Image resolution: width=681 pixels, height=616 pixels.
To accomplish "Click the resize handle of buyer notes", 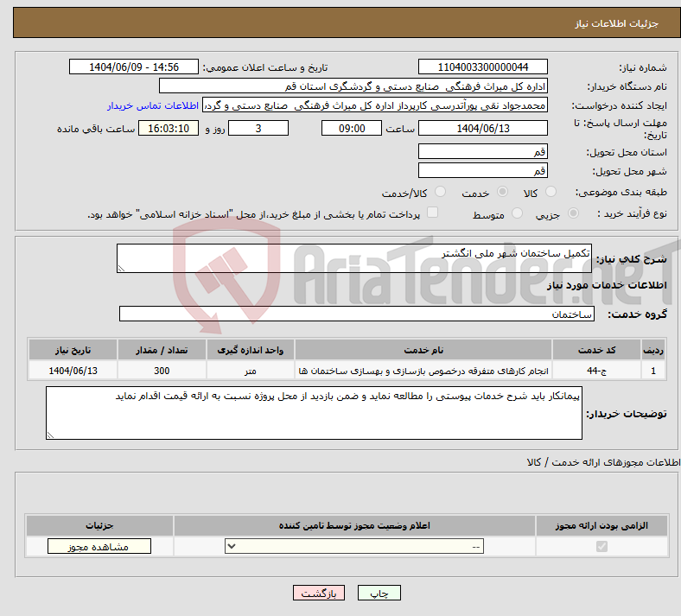I will [50, 435].
